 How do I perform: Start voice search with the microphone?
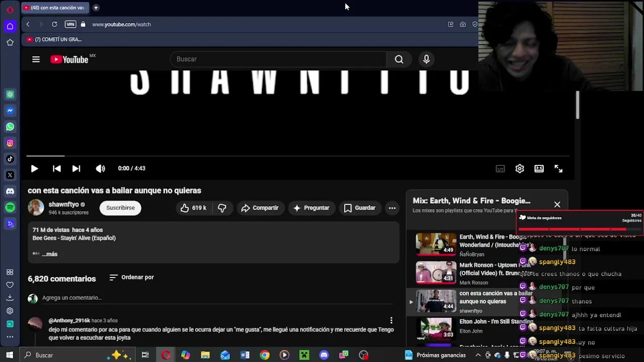click(426, 59)
